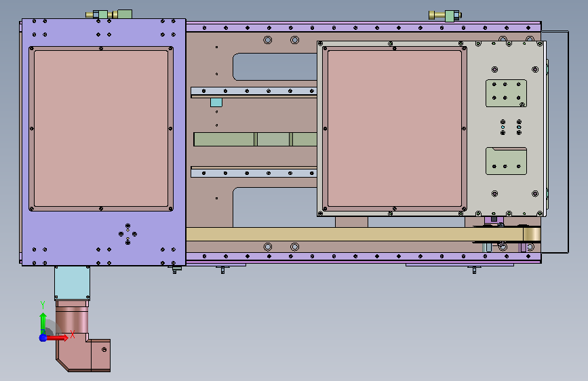Image resolution: width=588 pixels, height=381 pixels.
Task: Click the blue Z axis ball at triad origin
Action: (43, 338)
